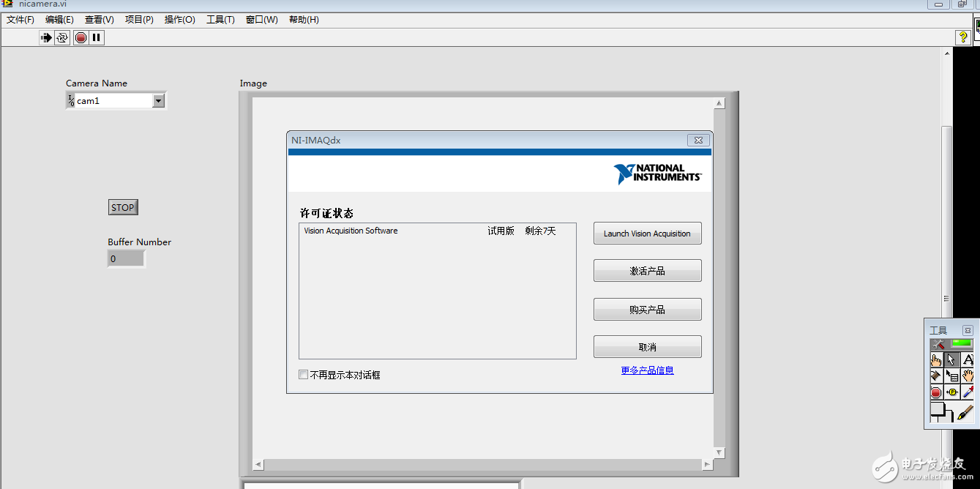Open the 编辑(E) menu
This screenshot has width=980, height=489.
pyautogui.click(x=59, y=20)
